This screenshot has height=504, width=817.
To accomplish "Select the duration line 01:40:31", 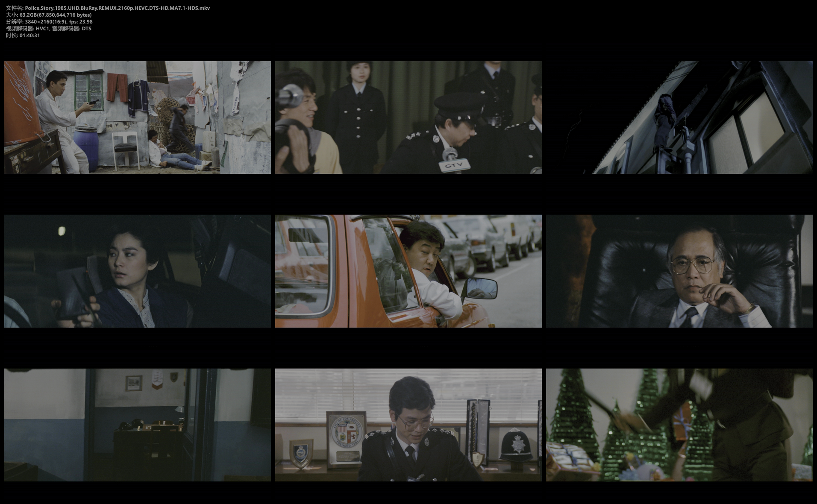I will pos(23,35).
